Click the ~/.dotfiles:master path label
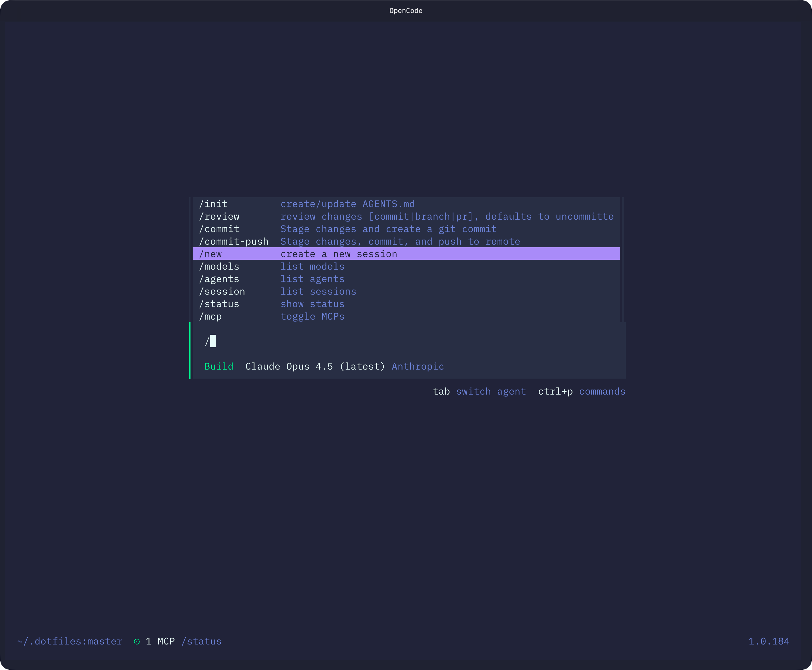This screenshot has height=670, width=812. pyautogui.click(x=69, y=642)
